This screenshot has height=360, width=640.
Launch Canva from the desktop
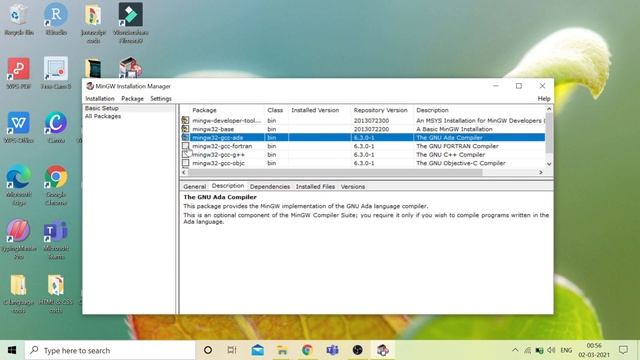(56, 127)
